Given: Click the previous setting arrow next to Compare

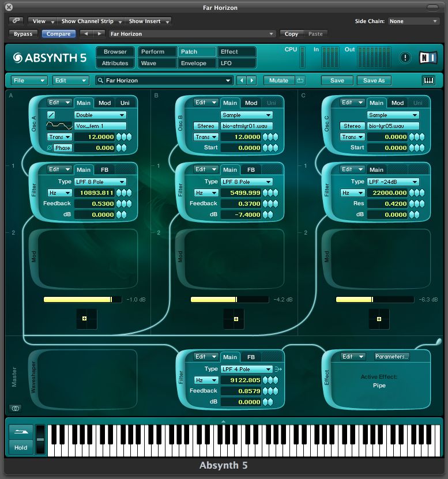Looking at the screenshot, I should coord(86,33).
